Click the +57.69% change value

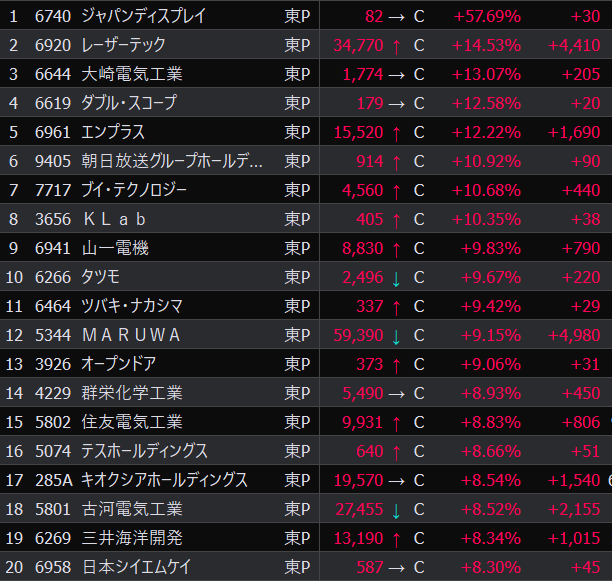click(486, 16)
